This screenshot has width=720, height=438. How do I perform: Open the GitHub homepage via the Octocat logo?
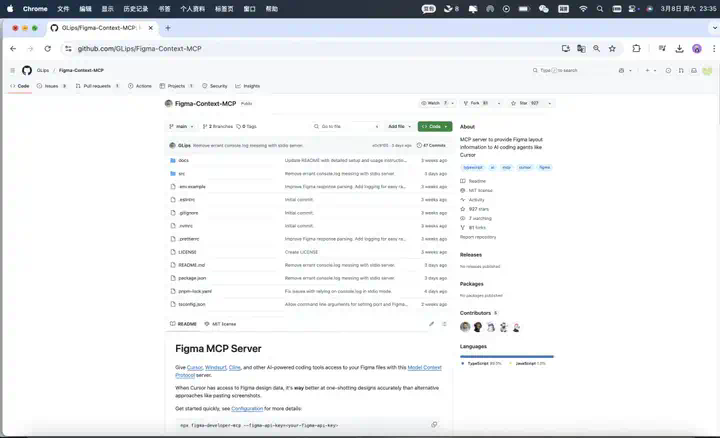pyautogui.click(x=27, y=70)
